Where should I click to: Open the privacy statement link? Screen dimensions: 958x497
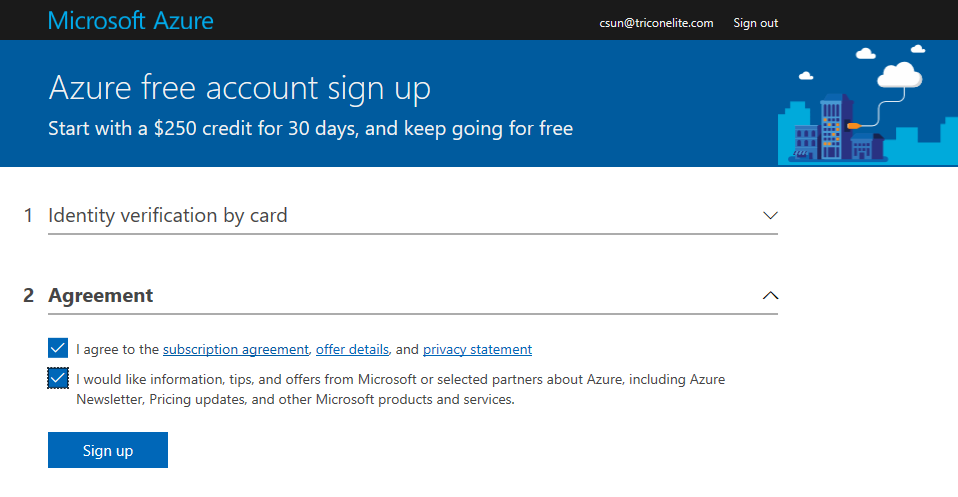pos(477,349)
